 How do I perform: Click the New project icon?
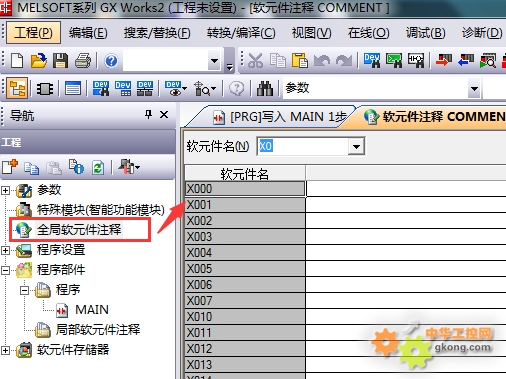17,61
